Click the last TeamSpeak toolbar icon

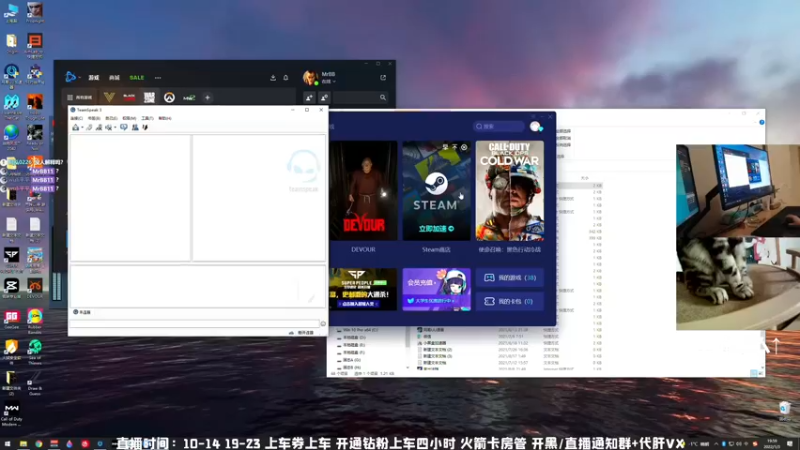(145, 128)
